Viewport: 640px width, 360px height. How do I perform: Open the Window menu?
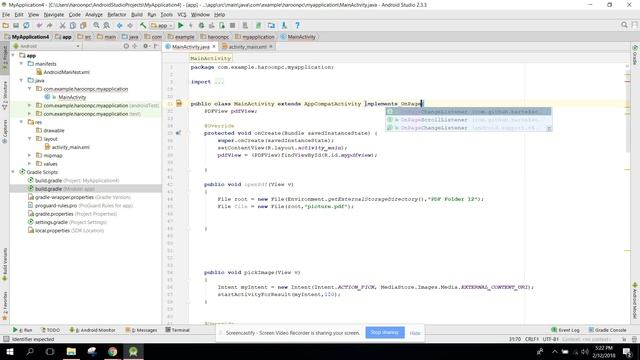pyautogui.click(x=200, y=15)
